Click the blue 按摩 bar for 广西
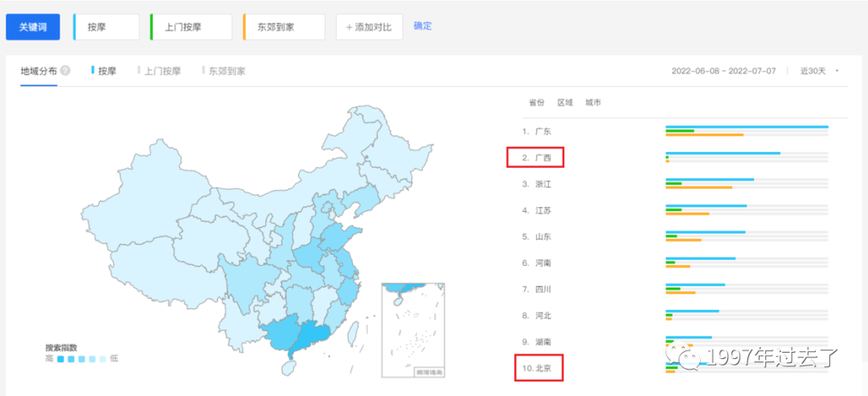Image resolution: width=868 pixels, height=396 pixels. point(723,153)
